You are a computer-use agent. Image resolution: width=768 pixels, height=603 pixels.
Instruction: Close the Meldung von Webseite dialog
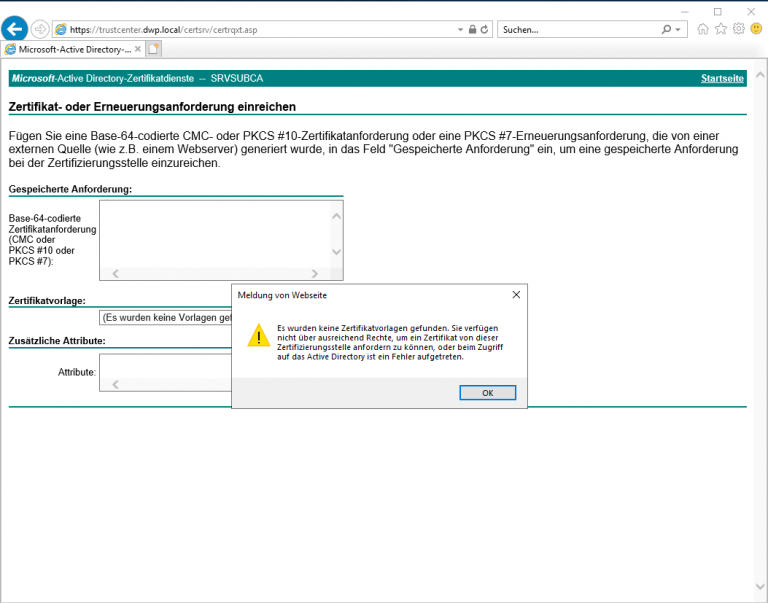(x=516, y=295)
